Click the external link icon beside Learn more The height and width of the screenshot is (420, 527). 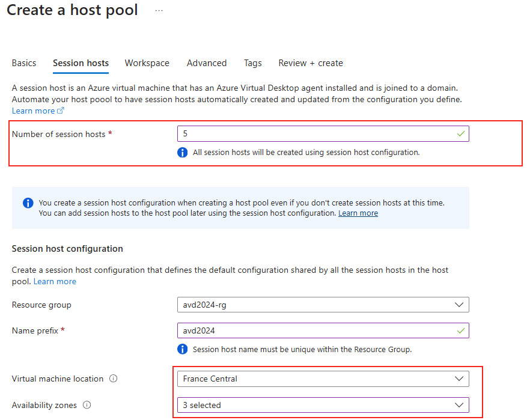tap(61, 111)
